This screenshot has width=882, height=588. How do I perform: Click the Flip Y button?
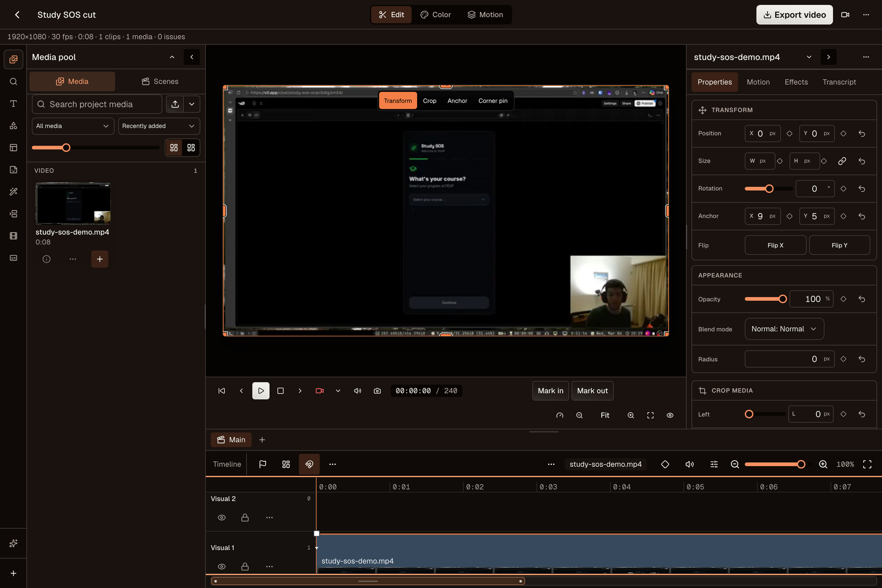[839, 245]
